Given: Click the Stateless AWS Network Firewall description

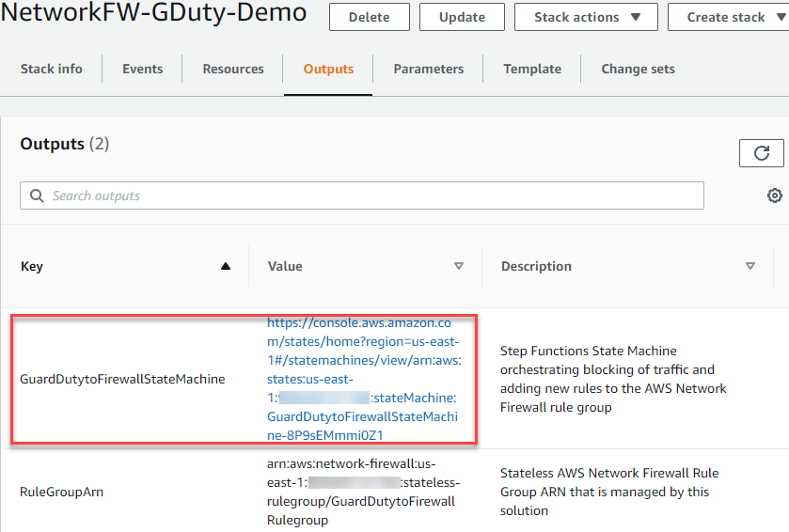Looking at the screenshot, I should pyautogui.click(x=609, y=492).
